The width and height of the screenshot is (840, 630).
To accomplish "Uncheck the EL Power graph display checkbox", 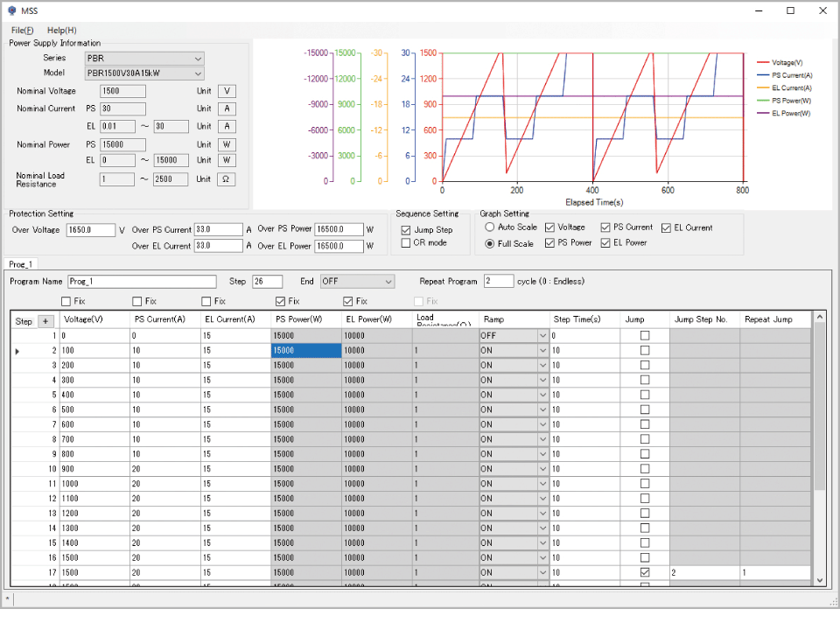I will tap(606, 243).
